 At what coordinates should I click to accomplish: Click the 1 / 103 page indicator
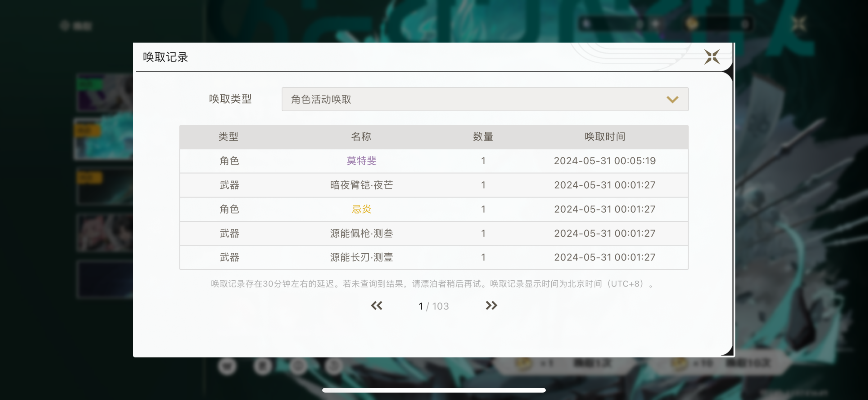tap(433, 306)
